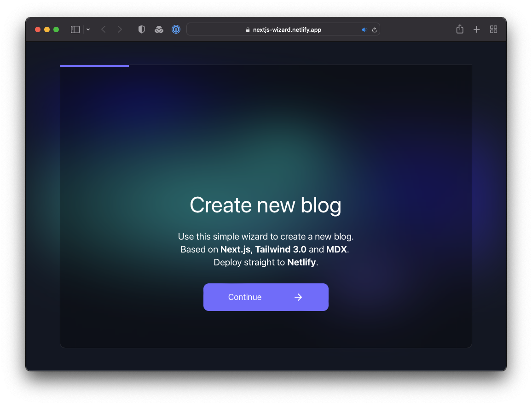This screenshot has width=532, height=405.
Task: Expand the sidebar options chevron
Action: (x=88, y=29)
